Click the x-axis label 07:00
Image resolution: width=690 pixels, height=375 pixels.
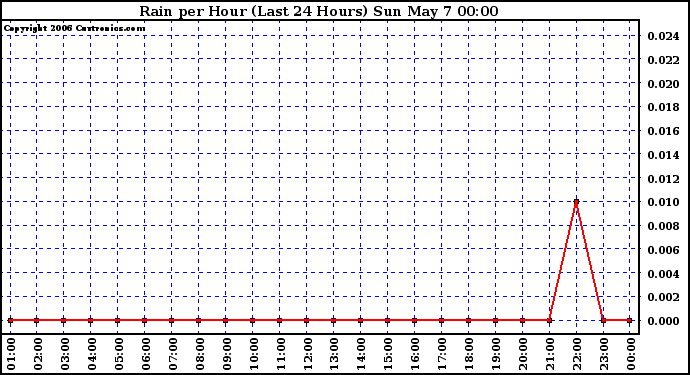click(x=173, y=354)
